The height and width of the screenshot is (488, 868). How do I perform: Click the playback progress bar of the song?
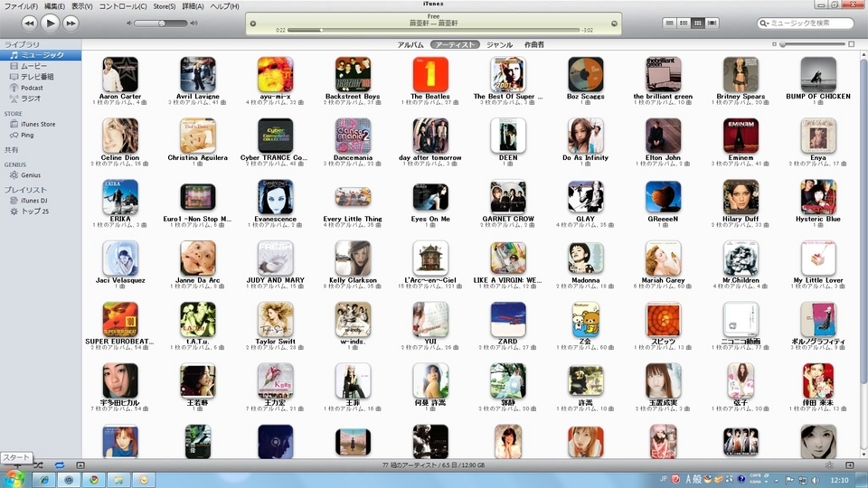[x=433, y=30]
